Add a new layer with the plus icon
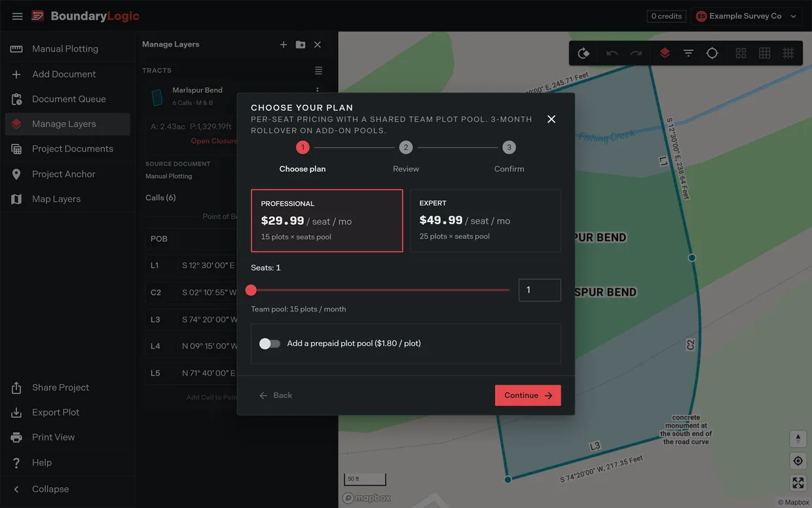 (284, 45)
